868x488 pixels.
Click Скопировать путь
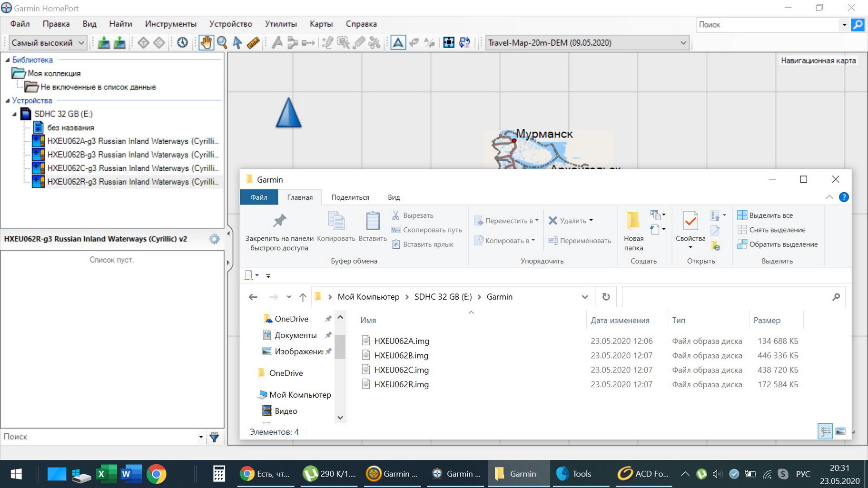(x=426, y=230)
